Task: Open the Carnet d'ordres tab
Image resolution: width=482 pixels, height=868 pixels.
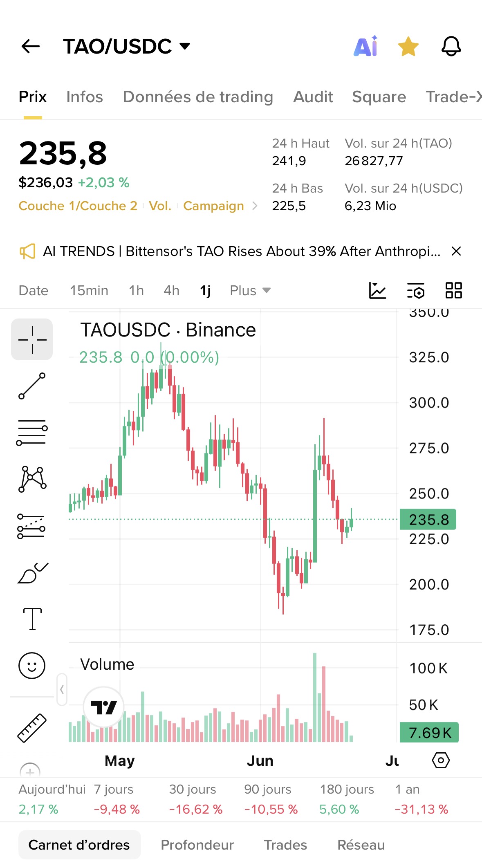Action: pyautogui.click(x=79, y=845)
